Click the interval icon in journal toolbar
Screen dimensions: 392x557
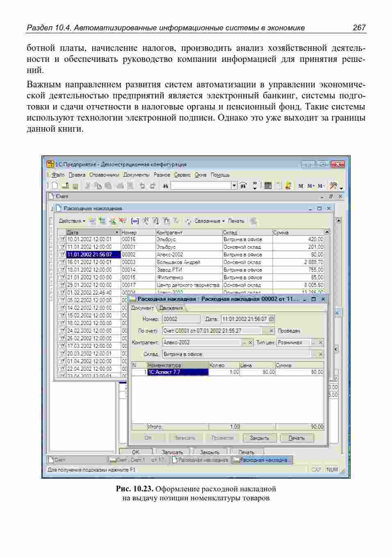coord(134,221)
